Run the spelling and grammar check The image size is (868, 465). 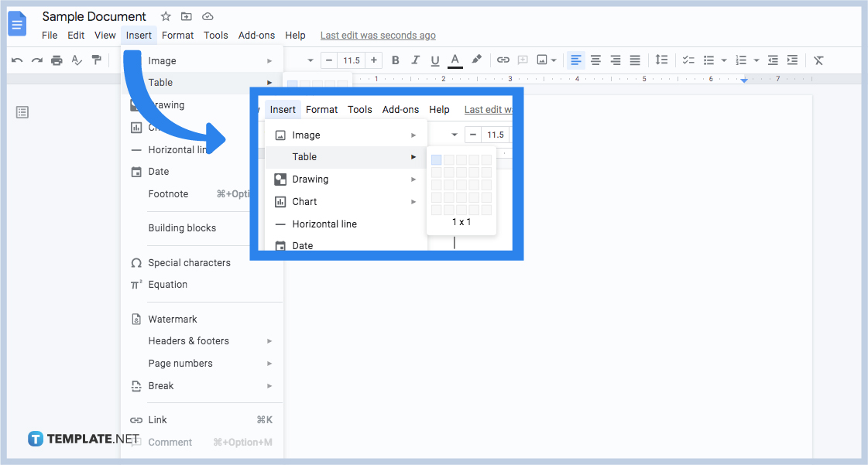[77, 60]
